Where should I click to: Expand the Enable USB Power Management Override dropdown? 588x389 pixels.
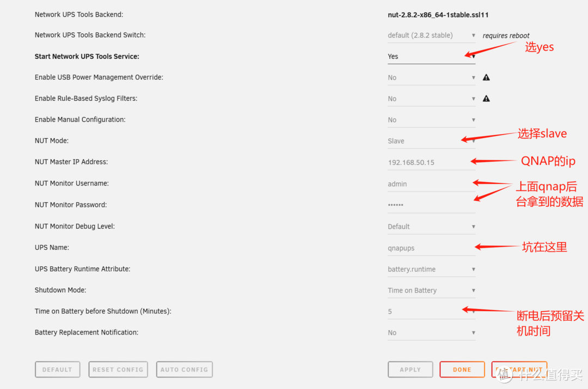point(431,78)
